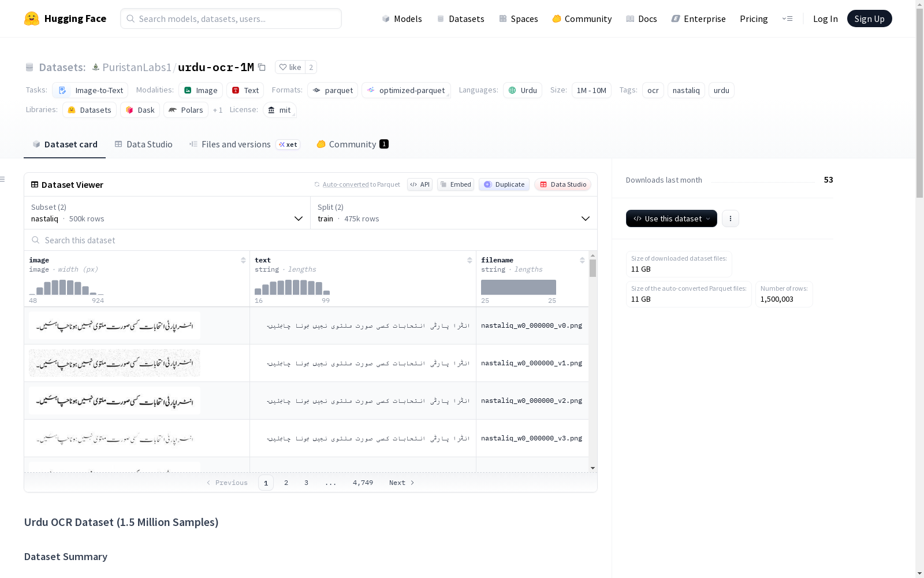Sort the text column with its sort arrows
This screenshot has width=924, height=578.
click(x=470, y=260)
